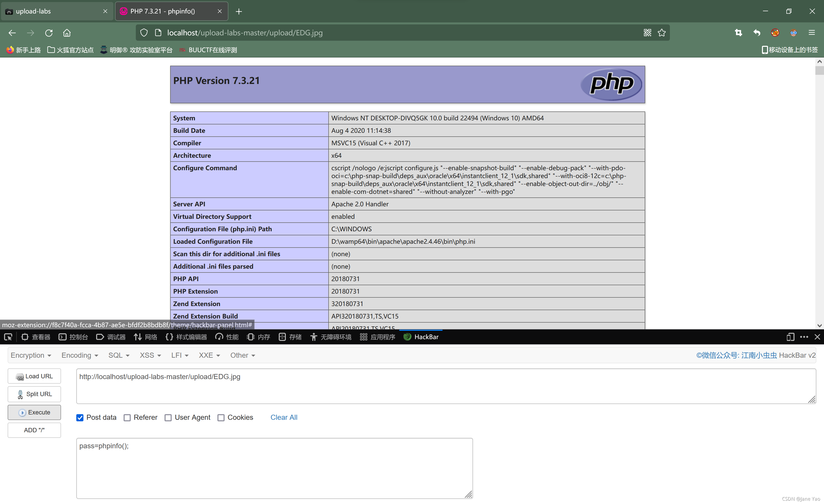Open the QR code icon in address bar
Viewport: 824px width, 504px height.
pos(647,33)
